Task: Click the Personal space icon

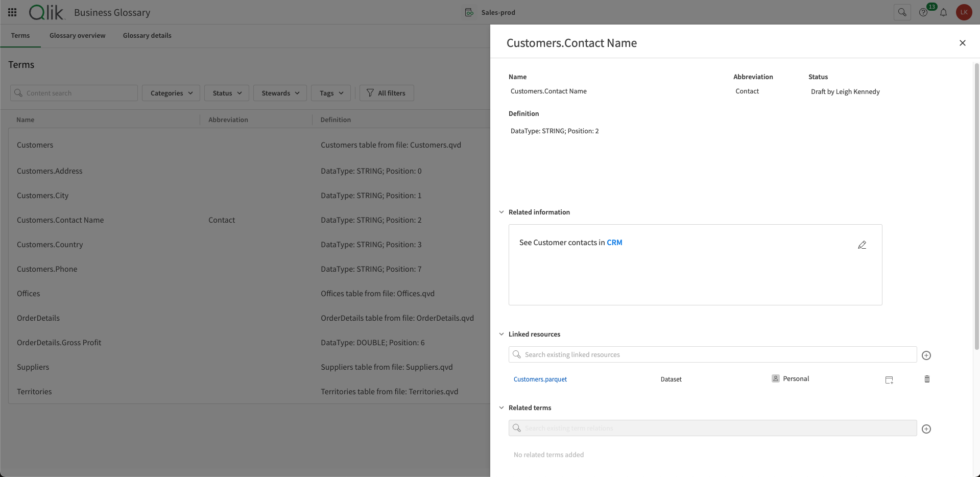Action: pyautogui.click(x=775, y=378)
